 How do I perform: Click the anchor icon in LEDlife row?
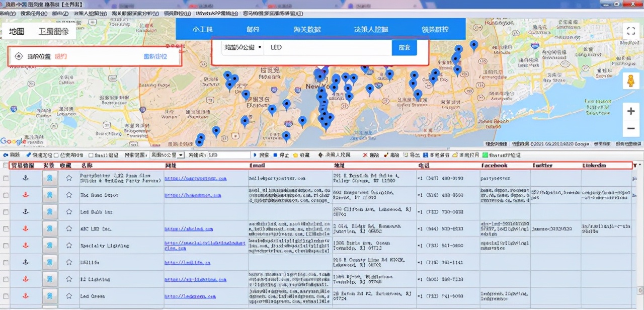(x=26, y=262)
